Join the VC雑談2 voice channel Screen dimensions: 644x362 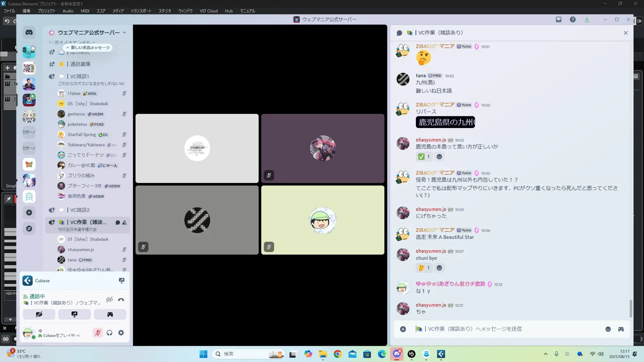coord(80,210)
